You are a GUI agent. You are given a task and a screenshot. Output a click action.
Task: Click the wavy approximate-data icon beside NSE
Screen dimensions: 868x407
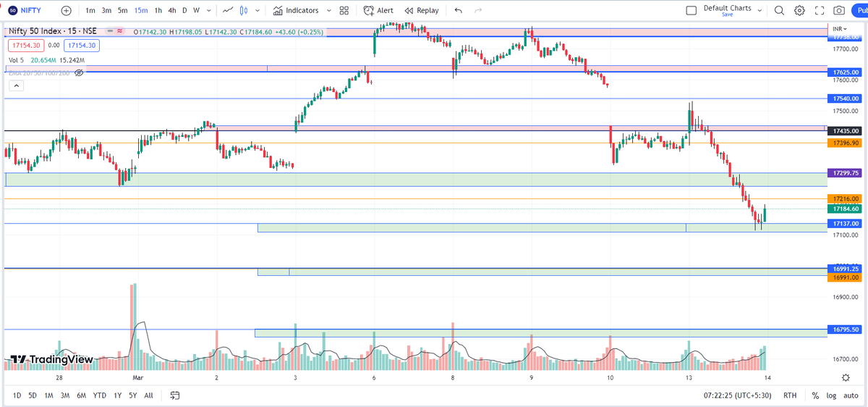tap(119, 31)
